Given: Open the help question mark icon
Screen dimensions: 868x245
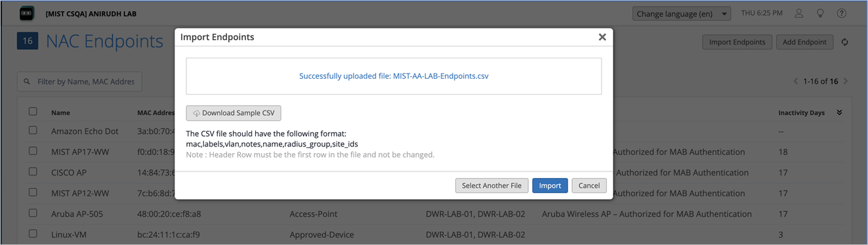Looking at the screenshot, I should (842, 13).
